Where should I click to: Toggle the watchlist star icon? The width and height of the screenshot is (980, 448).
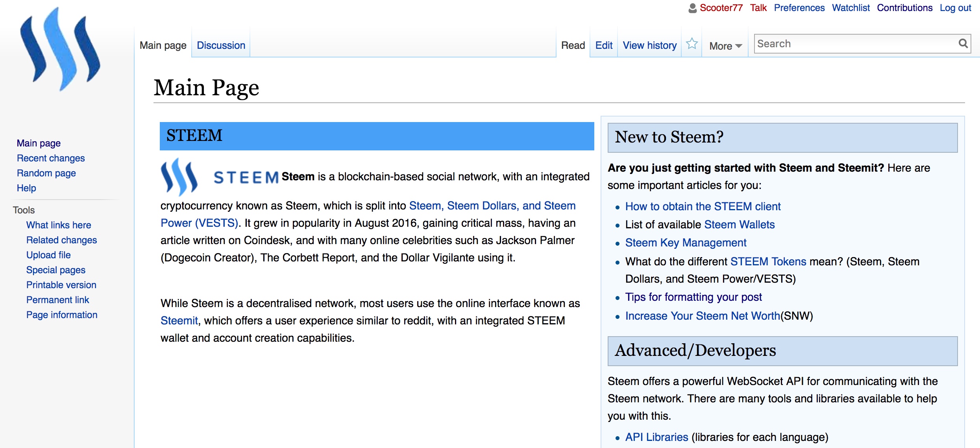[x=692, y=44]
